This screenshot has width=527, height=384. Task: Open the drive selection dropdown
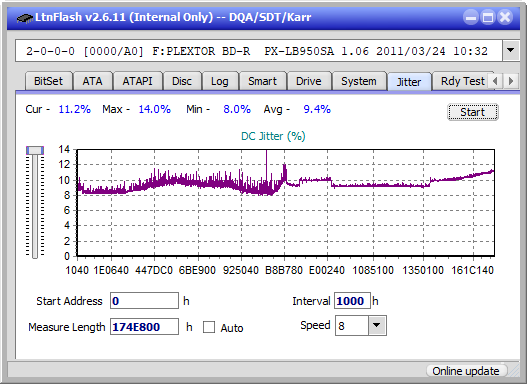pos(511,51)
